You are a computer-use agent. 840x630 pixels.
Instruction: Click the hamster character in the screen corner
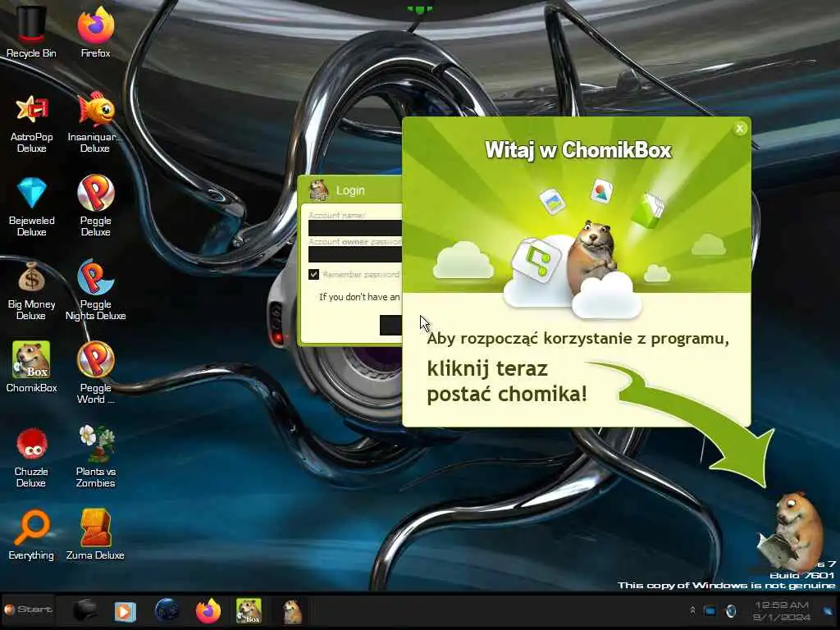pyautogui.click(x=792, y=532)
